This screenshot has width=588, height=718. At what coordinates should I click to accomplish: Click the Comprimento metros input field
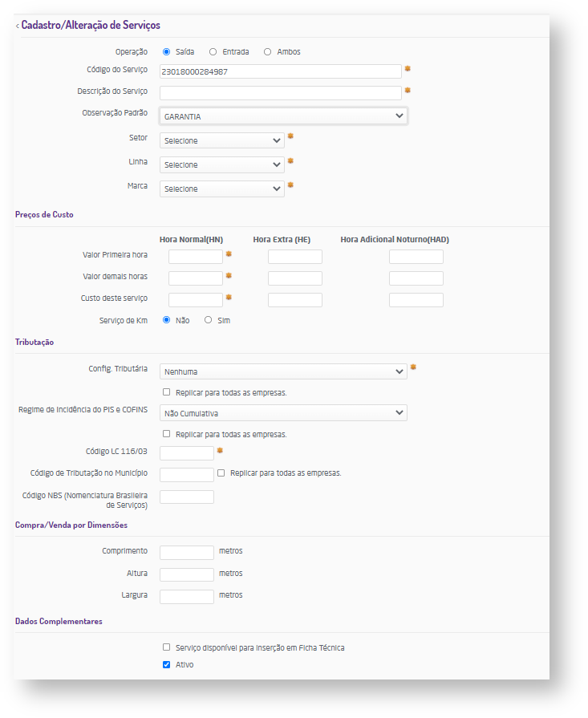click(187, 553)
